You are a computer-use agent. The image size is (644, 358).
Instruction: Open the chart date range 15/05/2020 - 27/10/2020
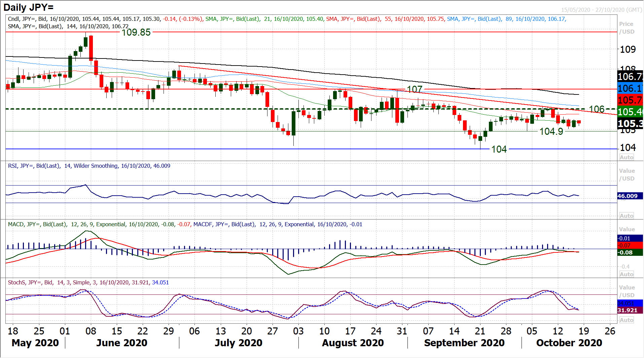point(601,10)
